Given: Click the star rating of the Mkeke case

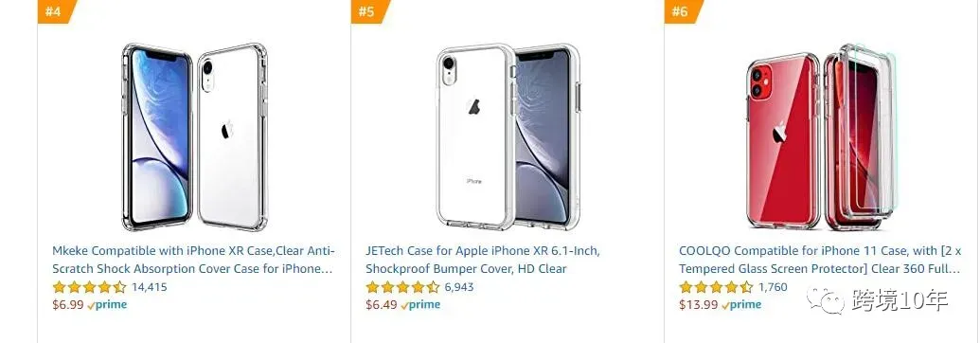Looking at the screenshot, I should (89, 287).
